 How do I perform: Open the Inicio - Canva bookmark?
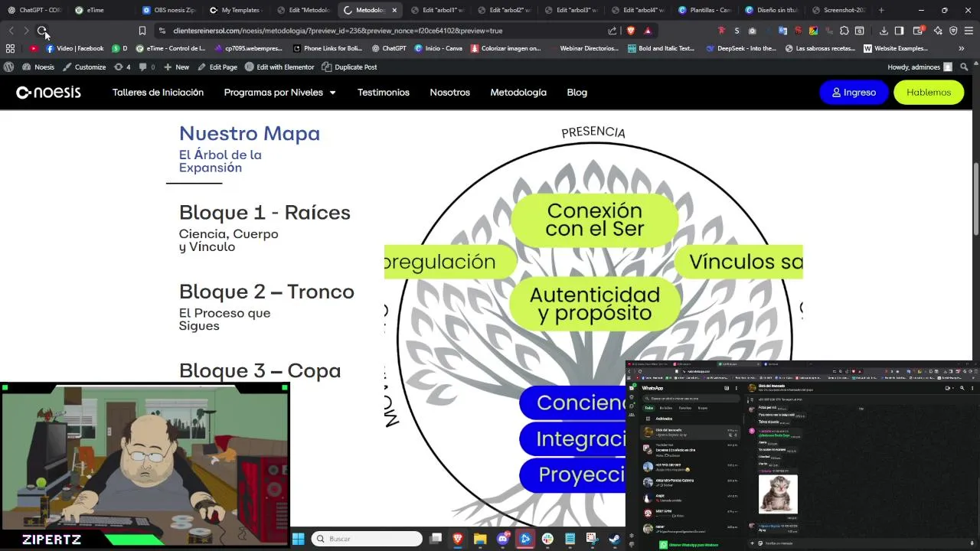click(439, 48)
